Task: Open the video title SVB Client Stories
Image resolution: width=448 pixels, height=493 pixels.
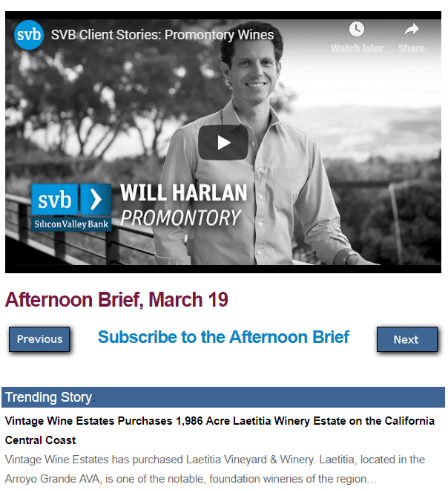Action: click(162, 35)
